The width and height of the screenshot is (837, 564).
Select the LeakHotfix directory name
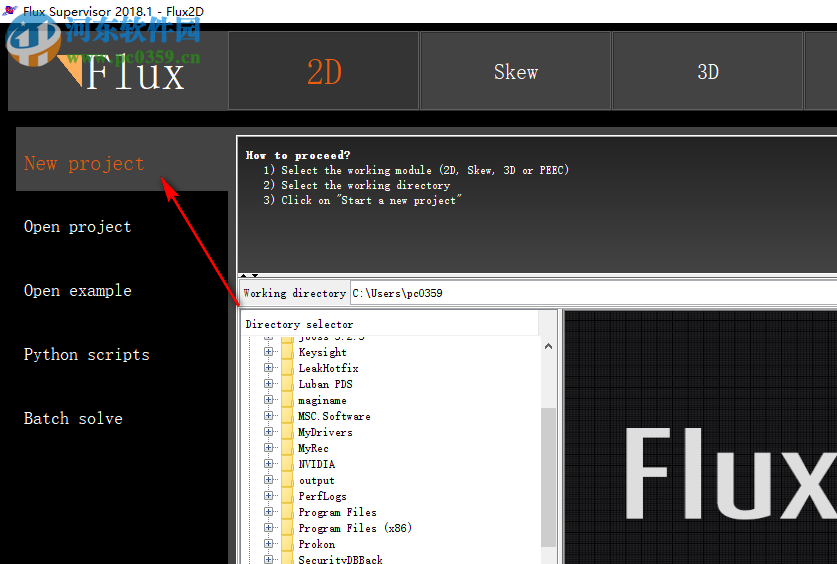pos(328,368)
